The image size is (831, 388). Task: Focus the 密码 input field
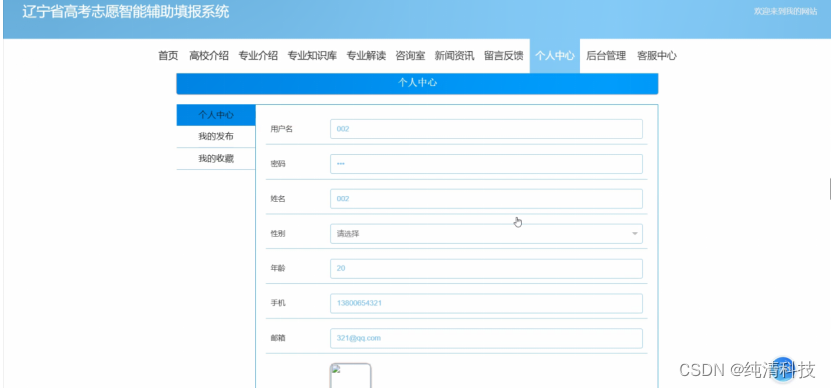pyautogui.click(x=486, y=164)
